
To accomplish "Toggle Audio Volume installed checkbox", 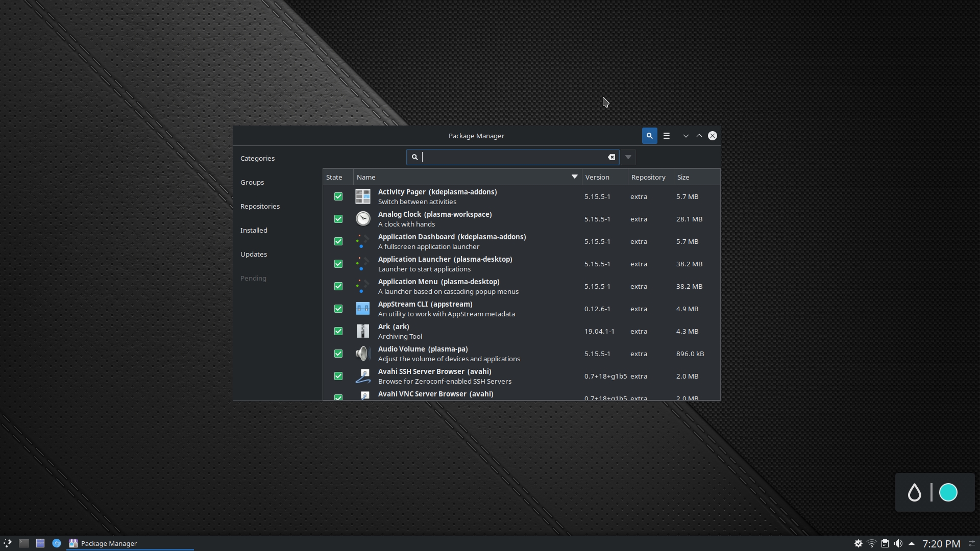I will [338, 354].
